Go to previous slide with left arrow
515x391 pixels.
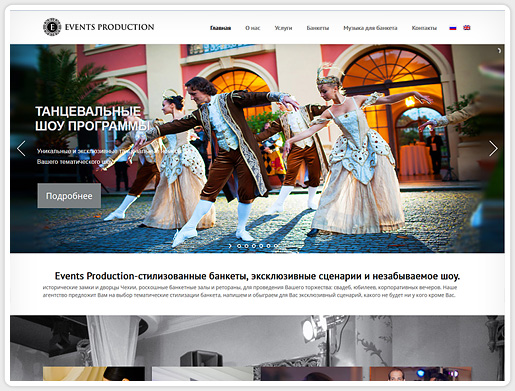click(21, 148)
